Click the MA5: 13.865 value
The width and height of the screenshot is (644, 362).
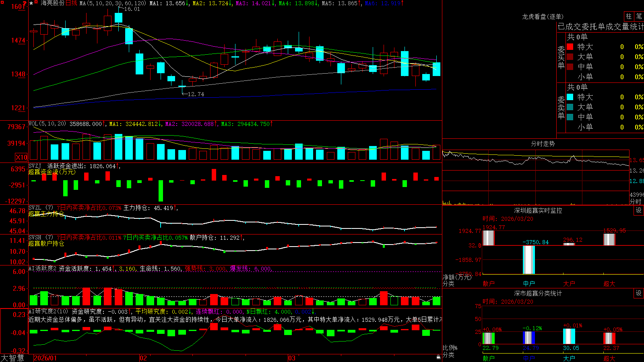(339, 3)
